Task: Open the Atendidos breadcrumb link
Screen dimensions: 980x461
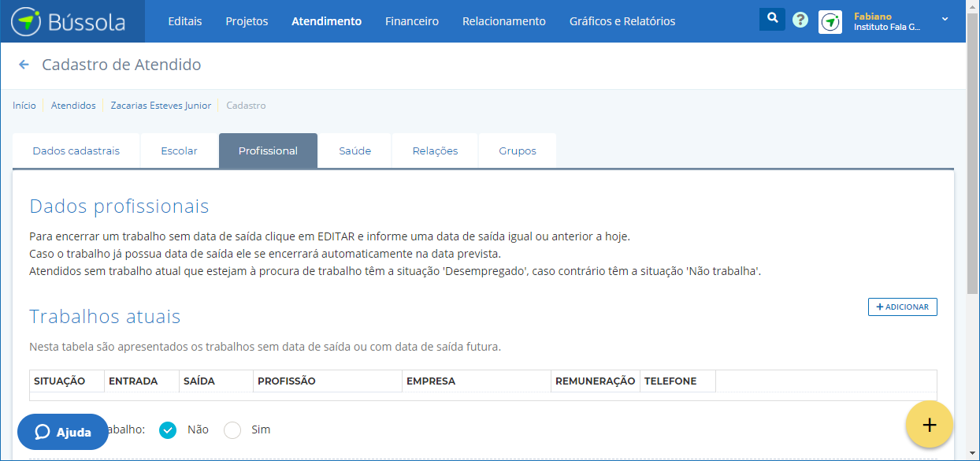Action: [73, 105]
